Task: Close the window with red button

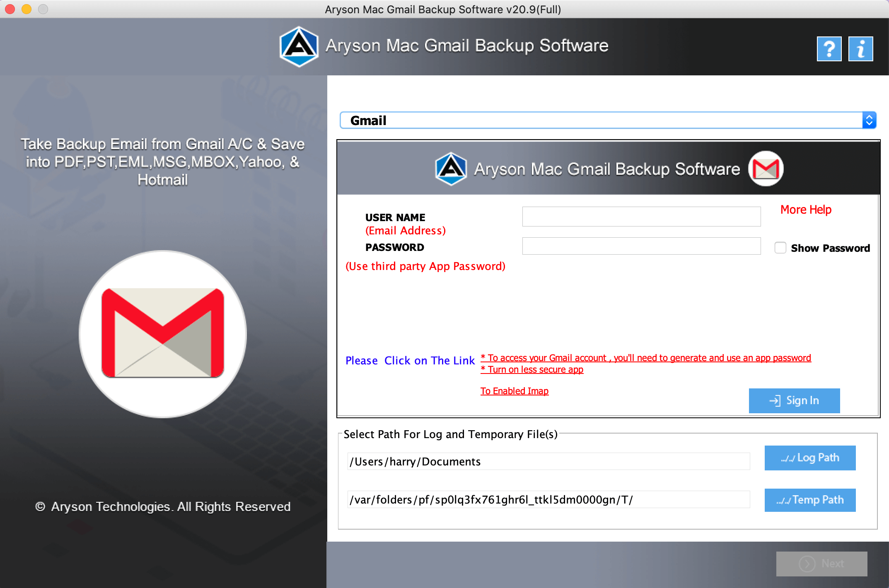Action: [x=10, y=9]
